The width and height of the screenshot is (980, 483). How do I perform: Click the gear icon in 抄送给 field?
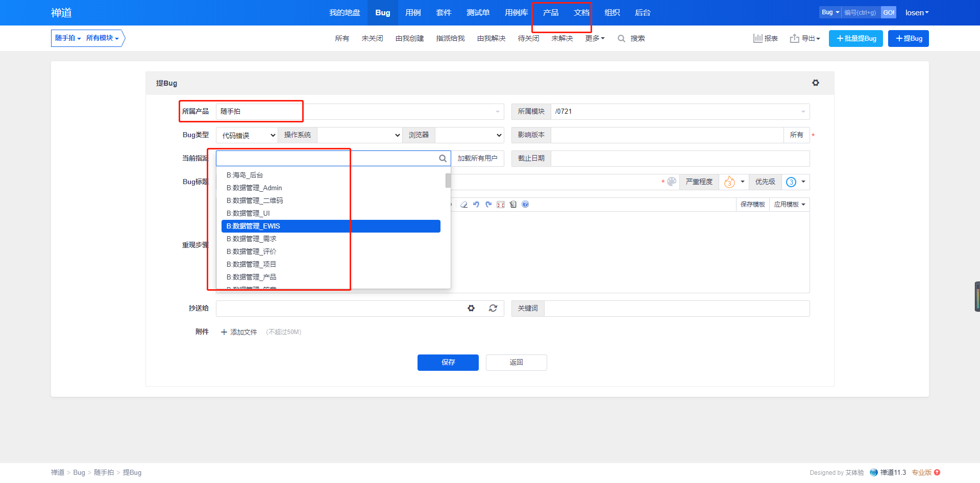point(471,308)
